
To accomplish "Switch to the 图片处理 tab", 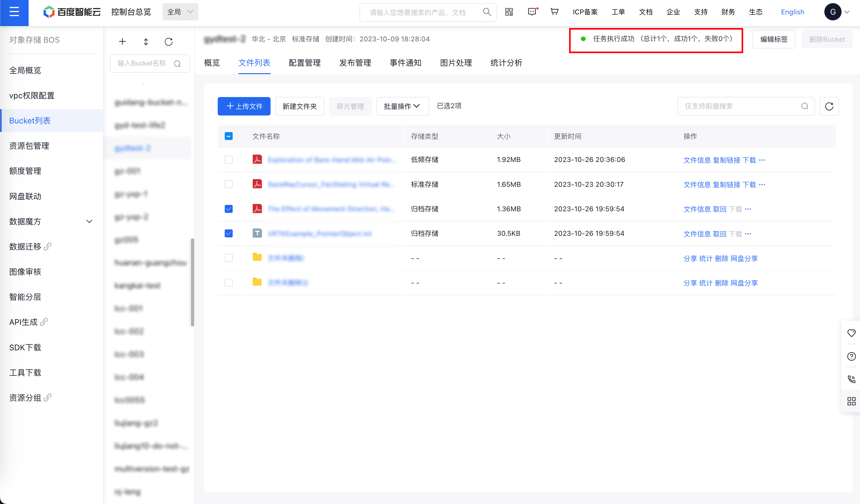I will point(456,63).
